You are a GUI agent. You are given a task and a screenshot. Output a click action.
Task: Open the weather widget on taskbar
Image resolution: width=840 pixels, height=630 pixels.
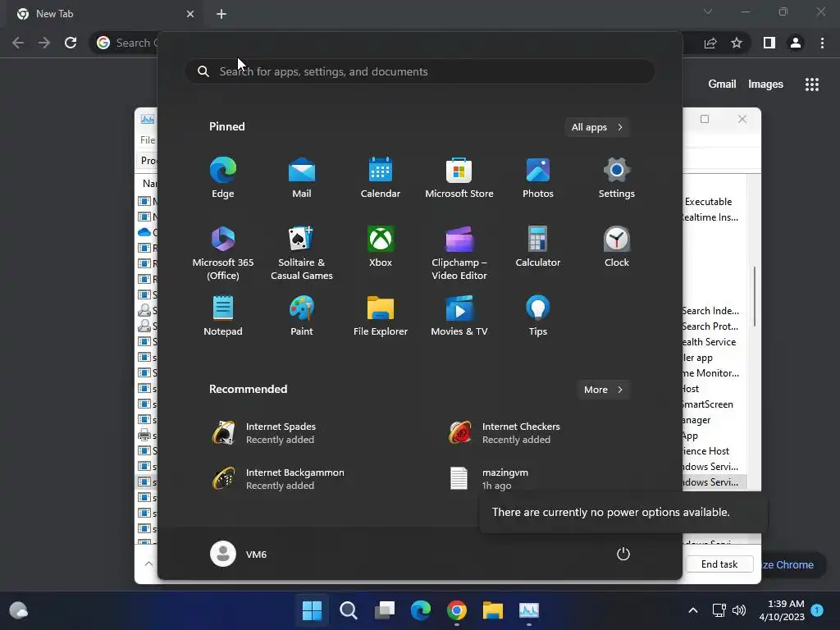coord(19,610)
